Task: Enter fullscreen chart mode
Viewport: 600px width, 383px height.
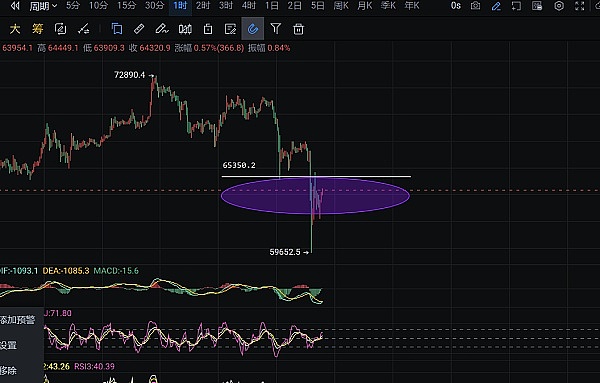Action: pyautogui.click(x=580, y=6)
